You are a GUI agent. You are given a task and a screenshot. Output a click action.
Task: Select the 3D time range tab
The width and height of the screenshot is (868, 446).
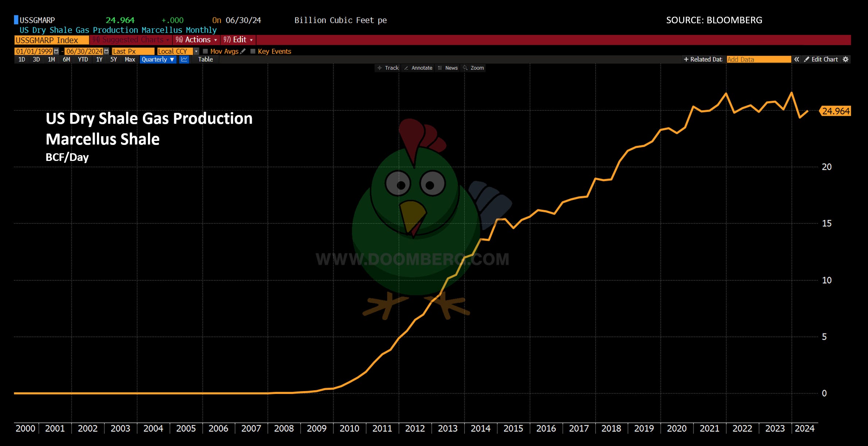[x=36, y=59]
